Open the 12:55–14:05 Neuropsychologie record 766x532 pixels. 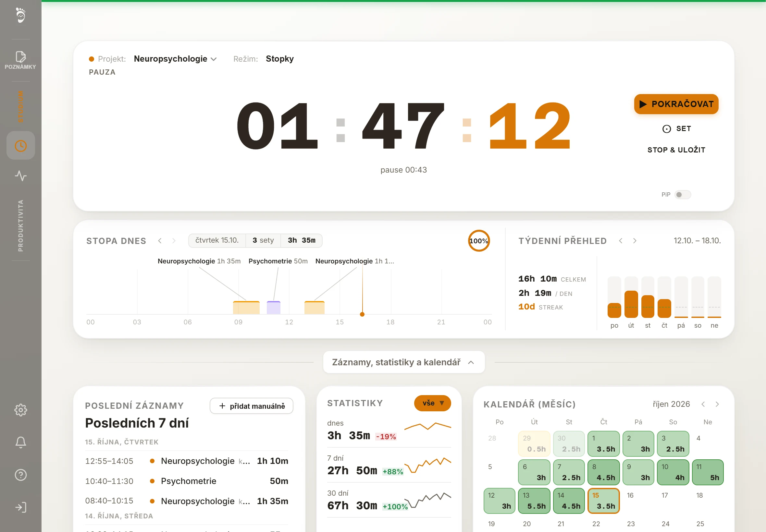[186, 461]
